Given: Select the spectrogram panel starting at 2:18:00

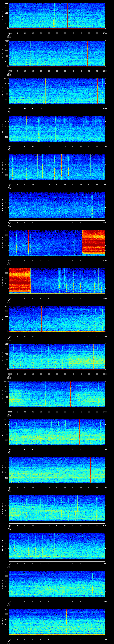Looking at the screenshot, I should point(57,91).
